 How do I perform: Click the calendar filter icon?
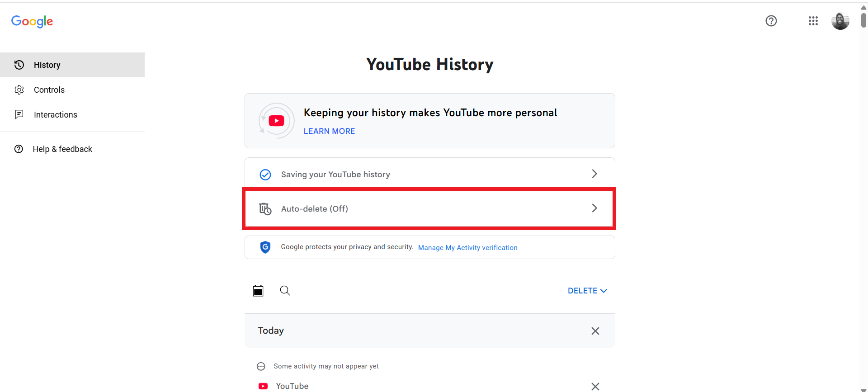(258, 290)
